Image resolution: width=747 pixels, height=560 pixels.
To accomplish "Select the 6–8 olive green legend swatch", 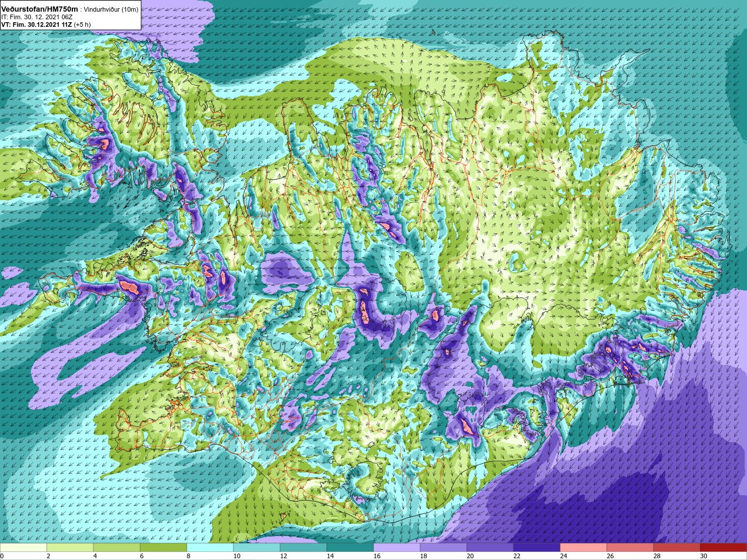I will [x=163, y=548].
